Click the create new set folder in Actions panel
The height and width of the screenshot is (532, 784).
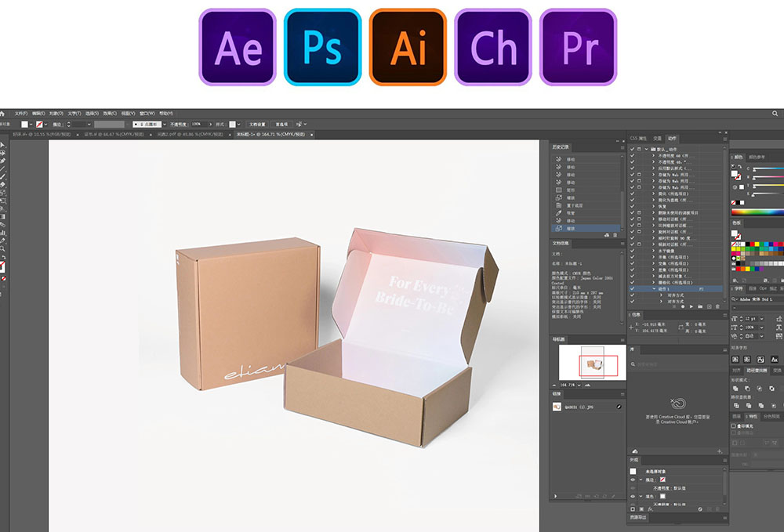pyautogui.click(x=700, y=306)
